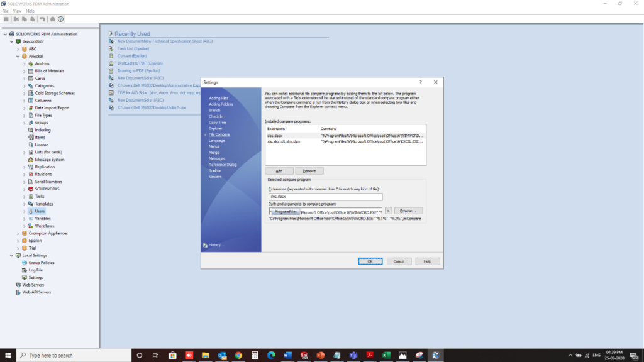This screenshot has width=644, height=362.
Task: Click Cancel in the Settings dialog
Action: 399,261
